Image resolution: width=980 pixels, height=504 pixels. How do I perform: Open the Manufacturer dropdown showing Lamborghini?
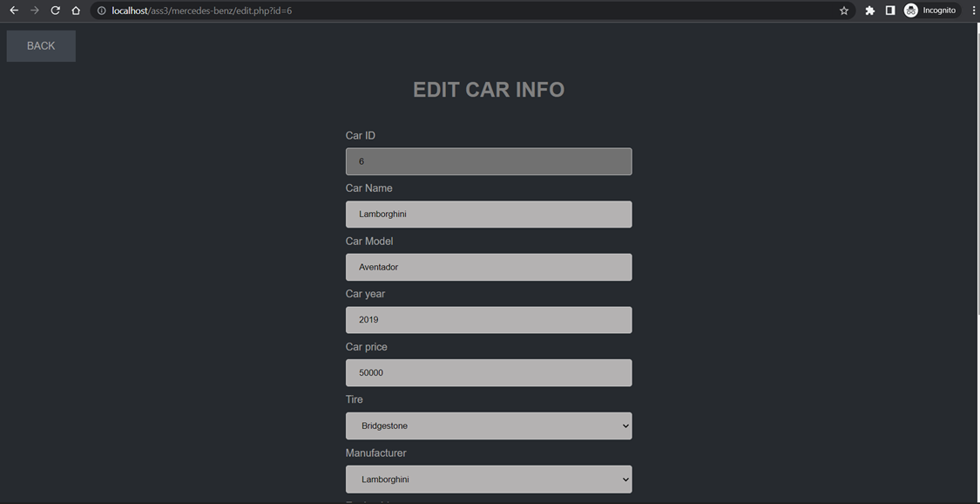[488, 479]
